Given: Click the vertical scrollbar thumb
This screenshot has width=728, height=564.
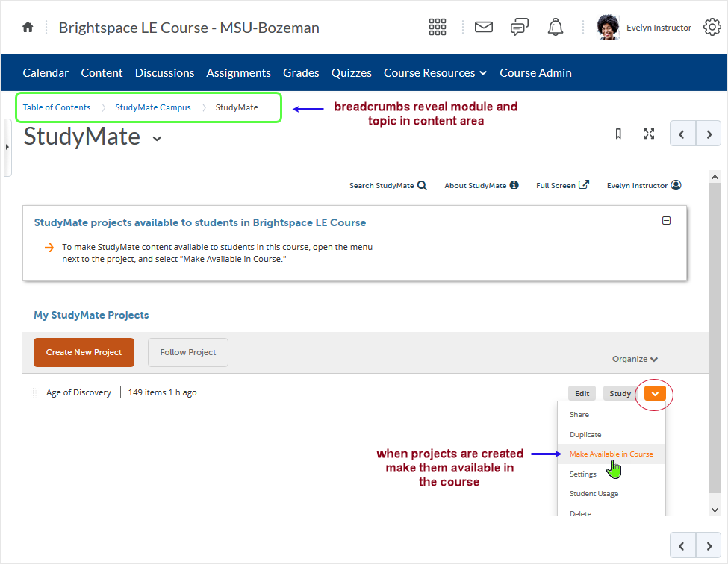Looking at the screenshot, I should pos(715,338).
